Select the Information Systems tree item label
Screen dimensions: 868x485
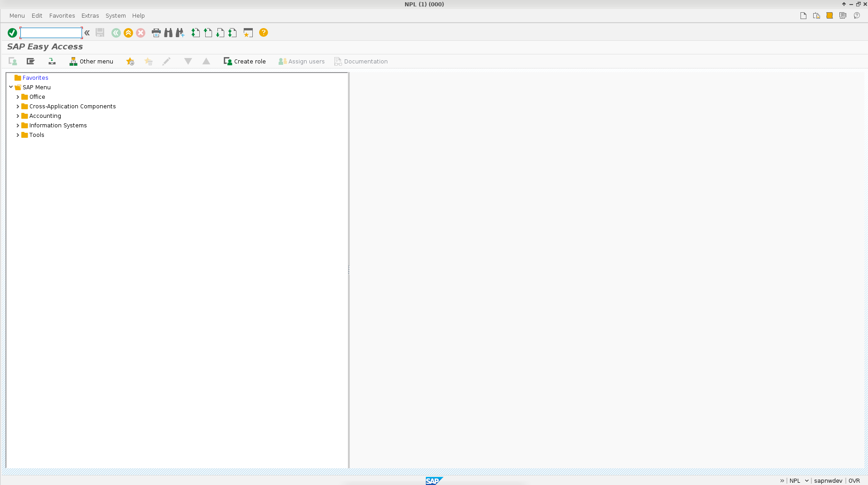coord(58,126)
